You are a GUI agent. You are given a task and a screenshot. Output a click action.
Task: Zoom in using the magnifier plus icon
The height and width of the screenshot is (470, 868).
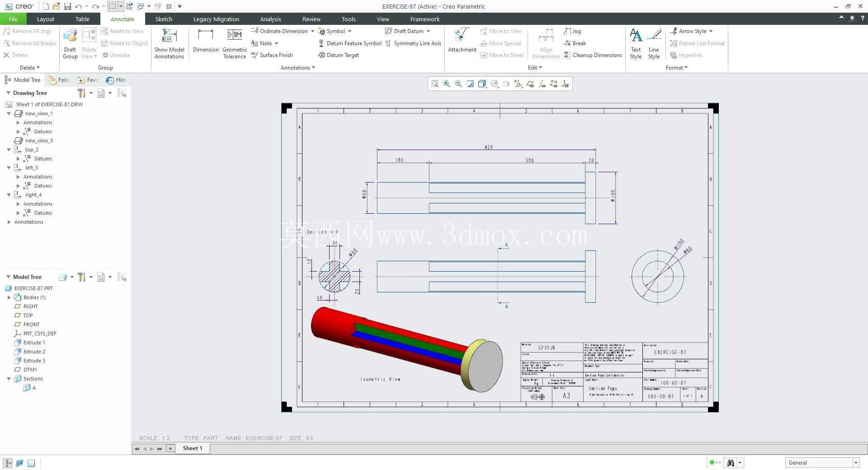click(447, 84)
